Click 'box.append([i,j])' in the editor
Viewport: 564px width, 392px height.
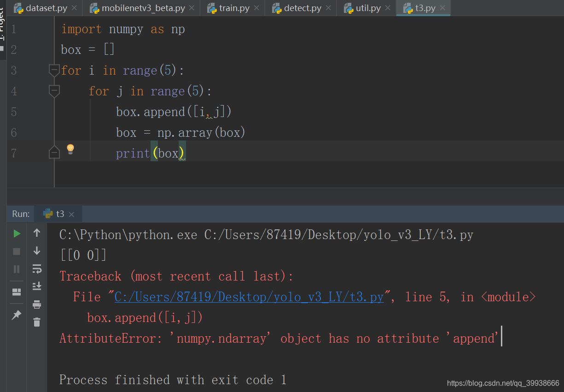click(x=174, y=112)
